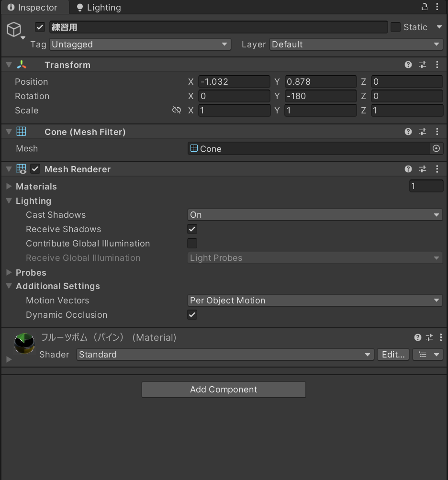Expand the Materials section
Screen dimensions: 448x480
pos(9,187)
